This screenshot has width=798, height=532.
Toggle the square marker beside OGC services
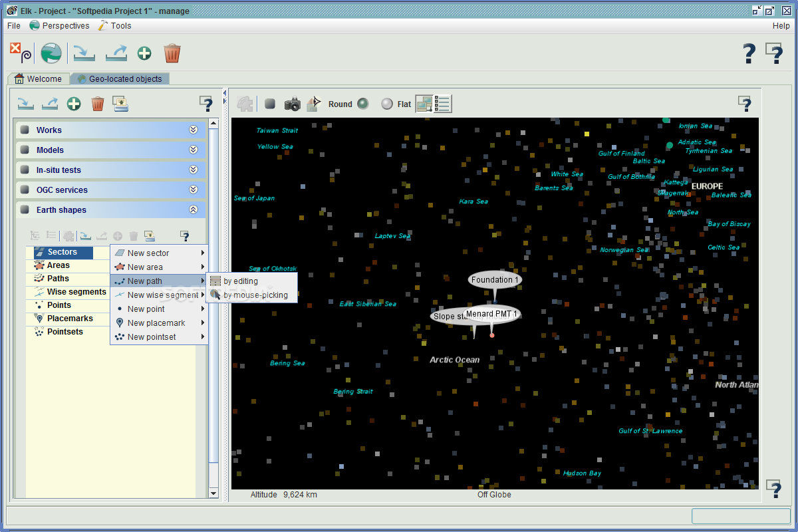tap(25, 190)
